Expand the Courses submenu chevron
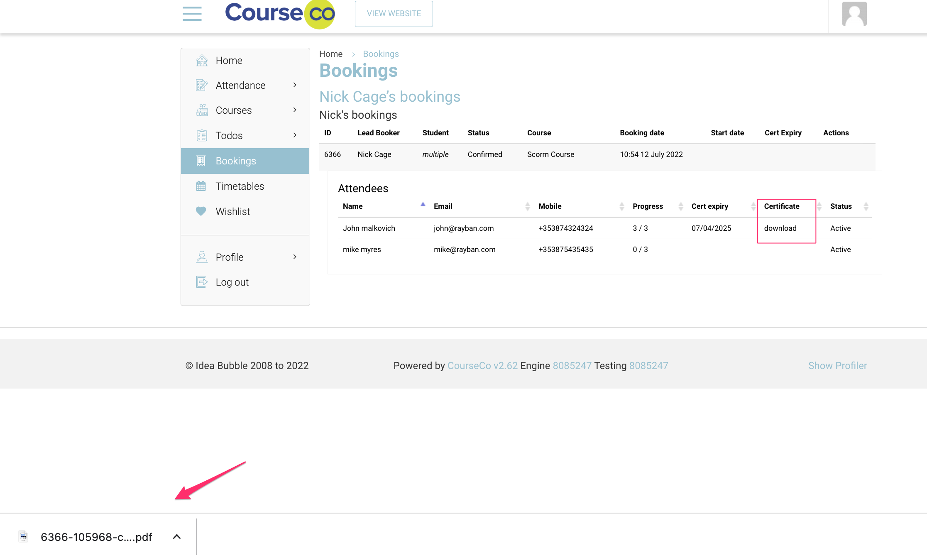Viewport: 927px width, 560px height. click(x=295, y=110)
